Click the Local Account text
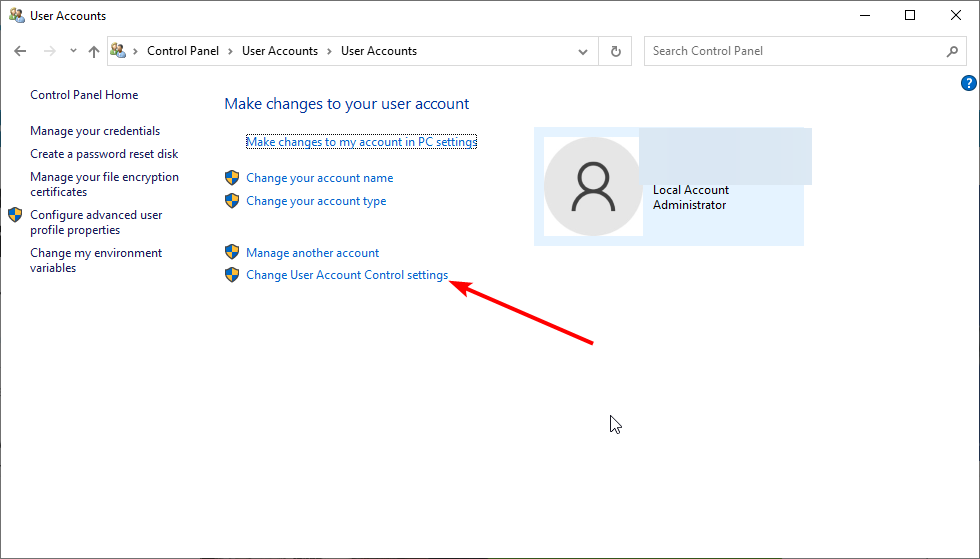Image resolution: width=980 pixels, height=559 pixels. click(691, 189)
